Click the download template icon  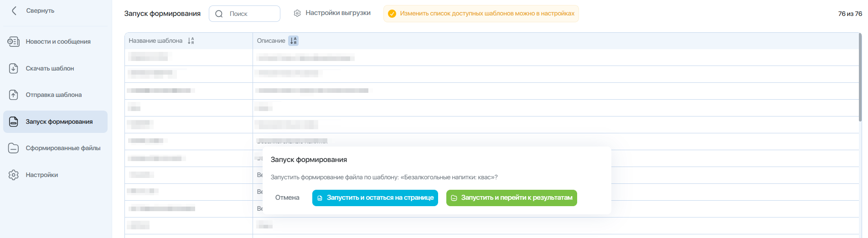(x=14, y=68)
